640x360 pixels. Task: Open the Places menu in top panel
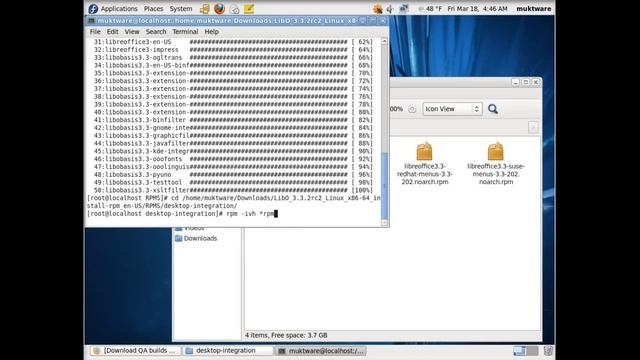pyautogui.click(x=153, y=9)
